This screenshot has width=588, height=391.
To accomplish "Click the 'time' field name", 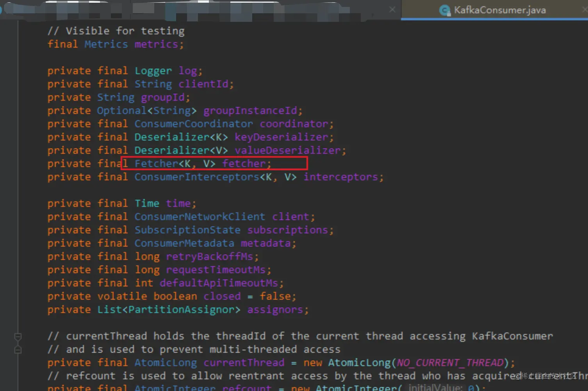I will pyautogui.click(x=178, y=203).
